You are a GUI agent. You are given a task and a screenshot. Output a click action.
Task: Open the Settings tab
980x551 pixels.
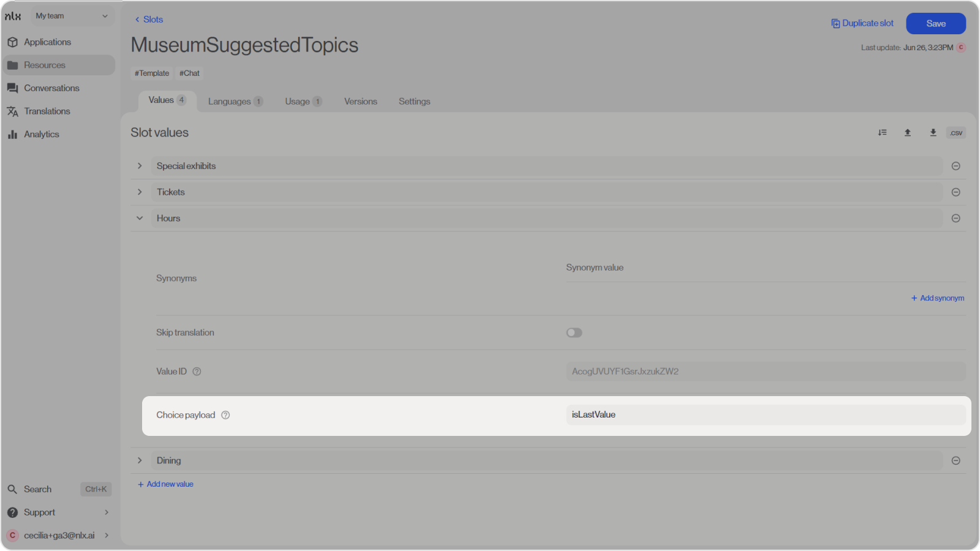[x=414, y=102]
